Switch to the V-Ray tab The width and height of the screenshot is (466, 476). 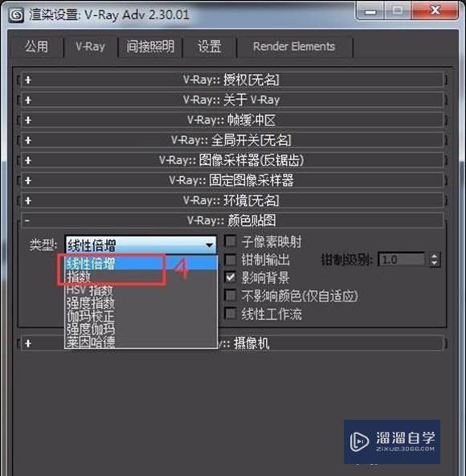point(90,47)
